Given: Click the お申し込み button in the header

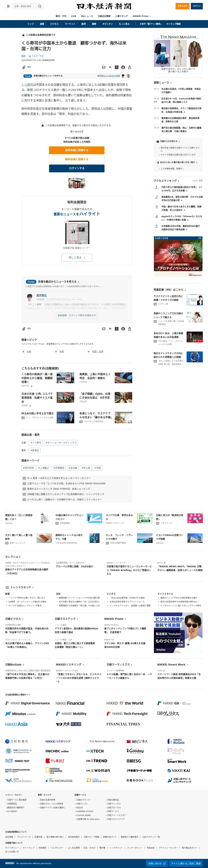Looking at the screenshot, I should pyautogui.click(x=182, y=6).
